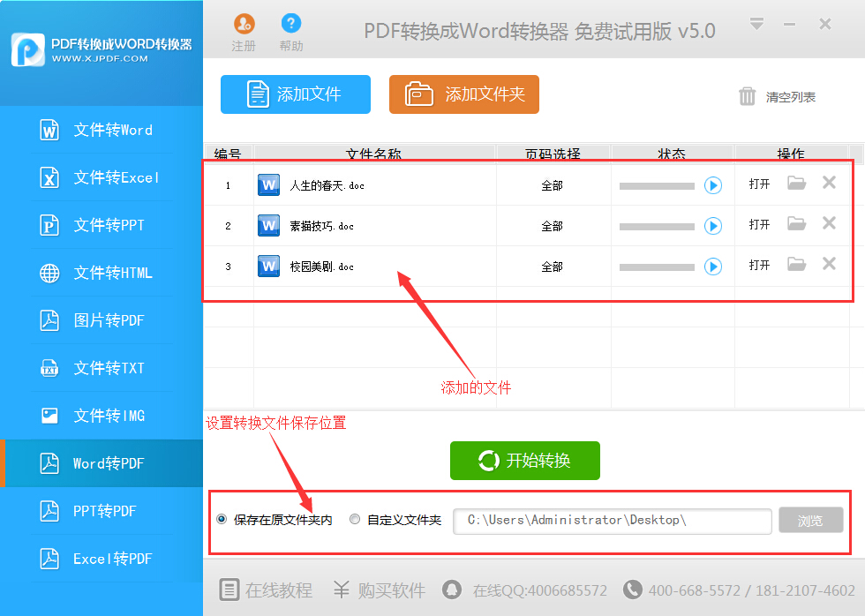Click the 文件转PPT P icon

[x=49, y=226]
